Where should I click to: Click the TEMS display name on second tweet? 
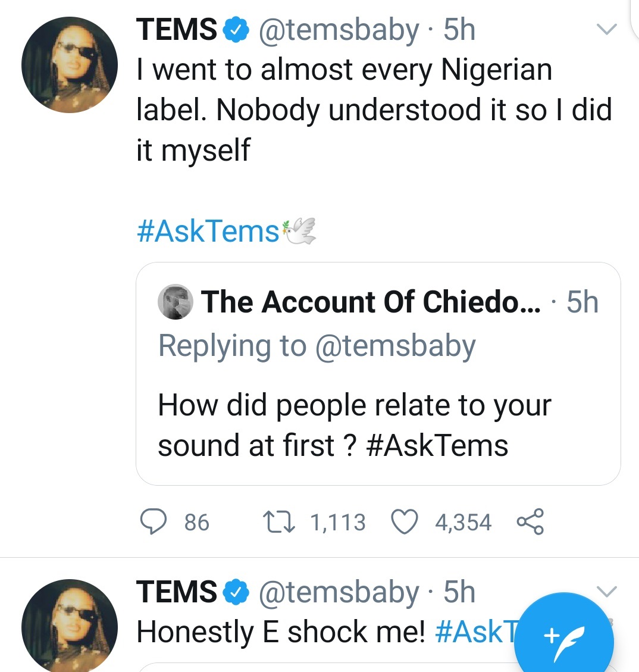(176, 592)
